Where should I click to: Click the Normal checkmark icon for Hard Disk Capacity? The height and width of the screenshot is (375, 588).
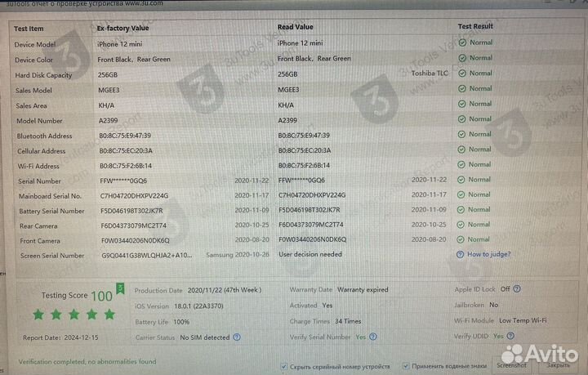pos(462,74)
